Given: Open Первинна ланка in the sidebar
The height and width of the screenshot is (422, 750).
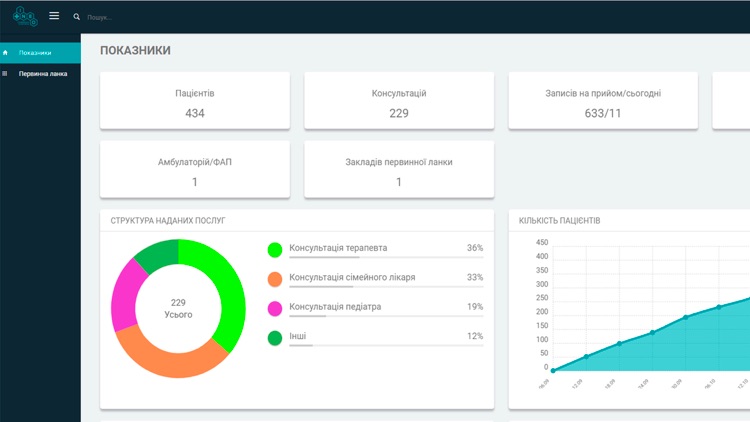Looking at the screenshot, I should tap(43, 73).
